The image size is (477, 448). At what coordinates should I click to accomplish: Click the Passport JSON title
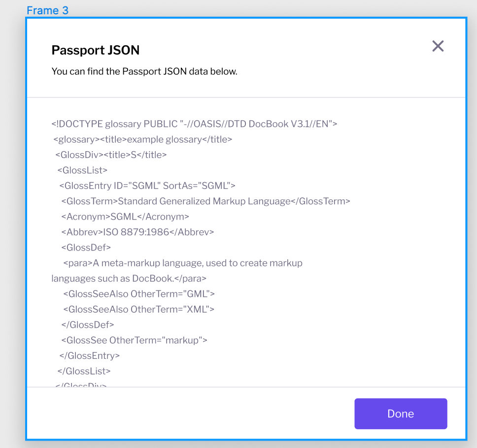[95, 50]
